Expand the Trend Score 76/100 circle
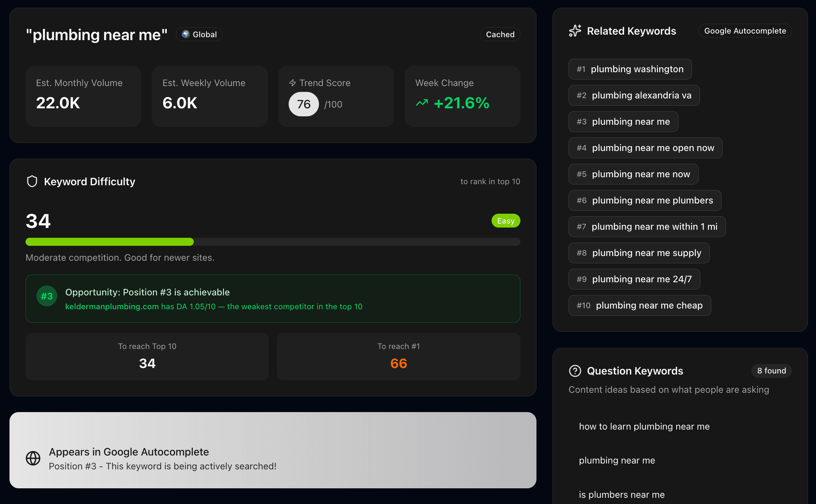Viewport: 816px width, 504px height. 303,104
